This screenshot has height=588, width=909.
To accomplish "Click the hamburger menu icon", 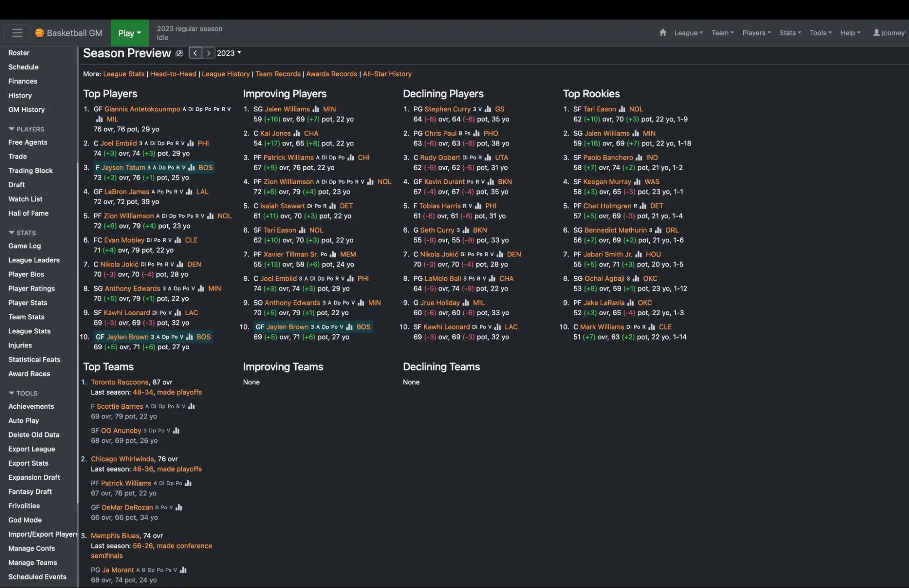I will click(x=17, y=33).
